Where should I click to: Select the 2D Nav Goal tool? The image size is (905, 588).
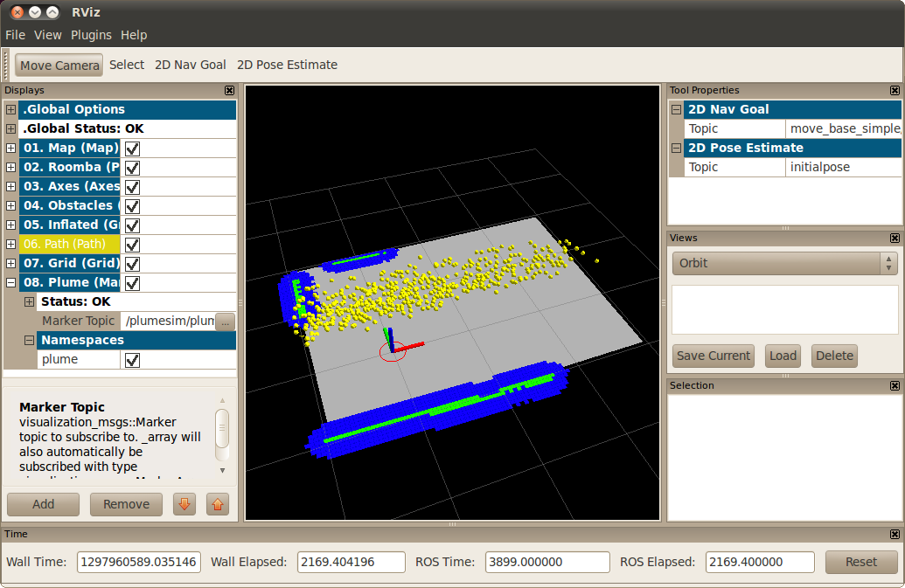point(191,65)
